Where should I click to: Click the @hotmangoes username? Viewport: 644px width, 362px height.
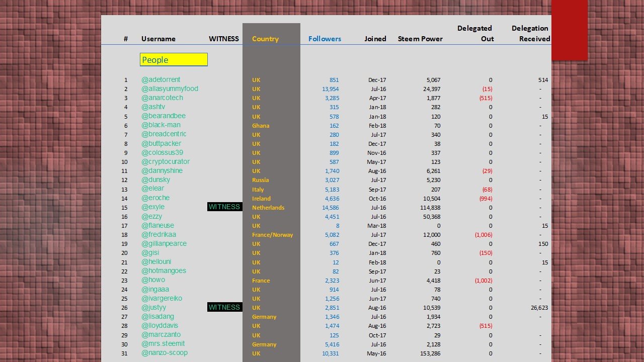pos(164,270)
